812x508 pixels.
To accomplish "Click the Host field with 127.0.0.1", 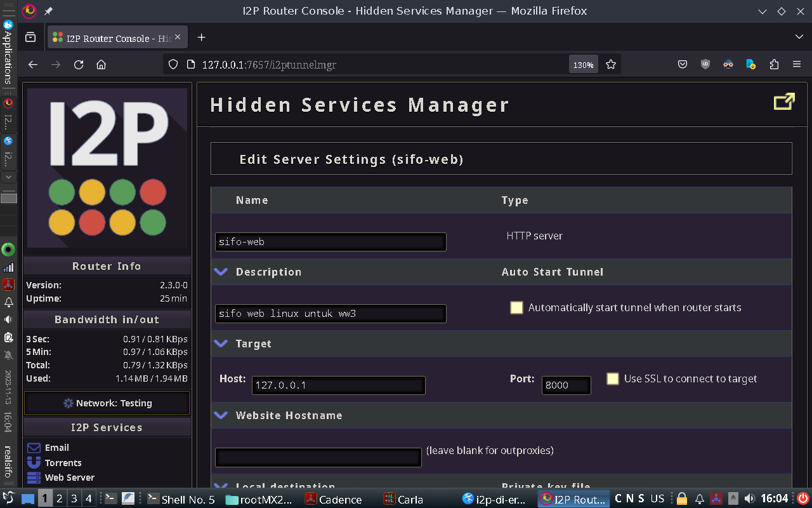I will [x=338, y=385].
